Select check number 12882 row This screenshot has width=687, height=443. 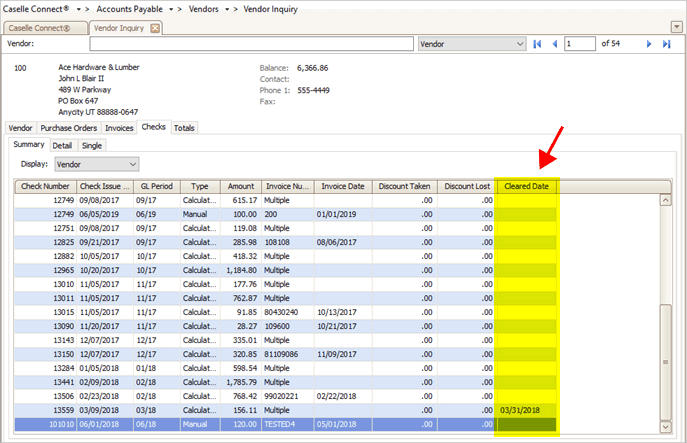(285, 256)
